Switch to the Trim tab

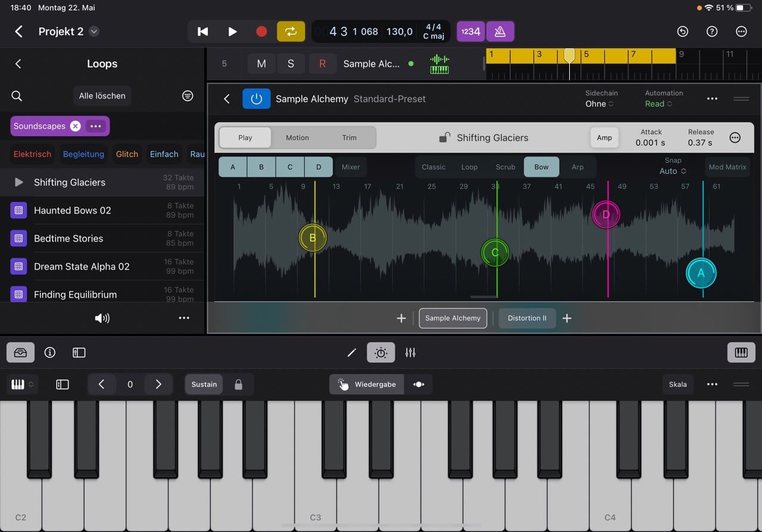(x=349, y=137)
